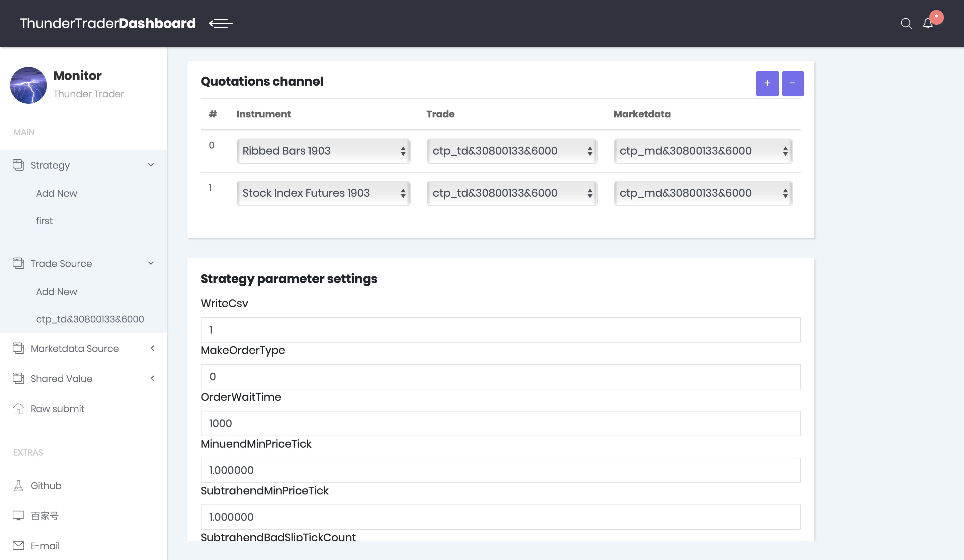The width and height of the screenshot is (964, 560).
Task: Click the Github flask icon
Action: click(18, 485)
